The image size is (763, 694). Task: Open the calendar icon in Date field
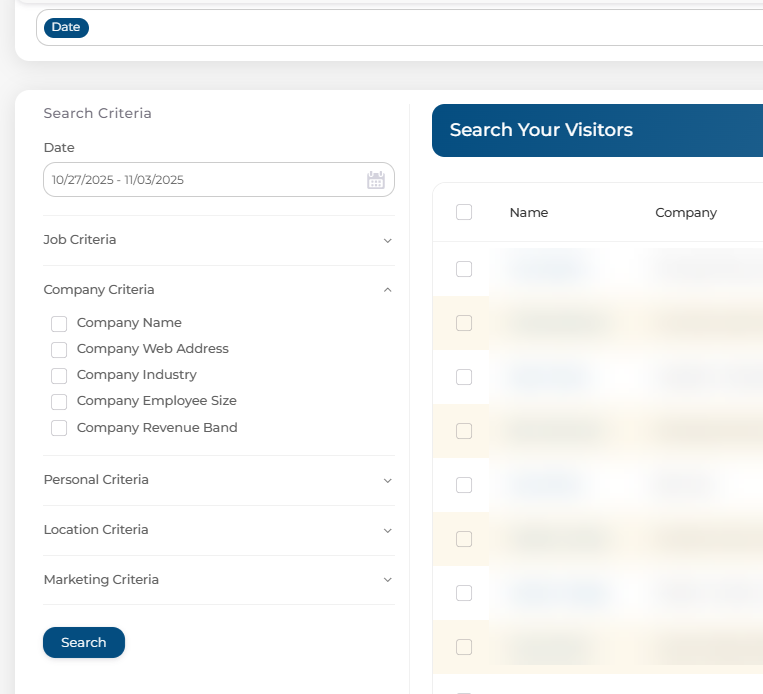(376, 180)
